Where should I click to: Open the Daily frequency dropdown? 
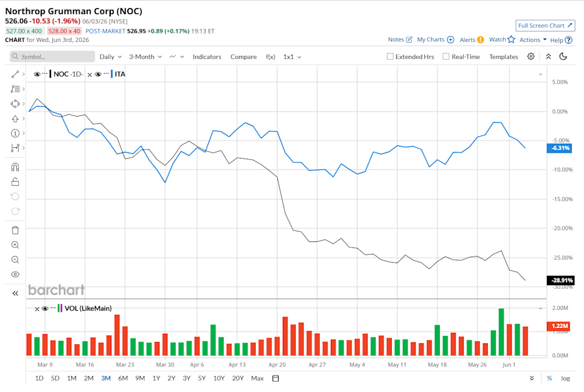tap(110, 57)
